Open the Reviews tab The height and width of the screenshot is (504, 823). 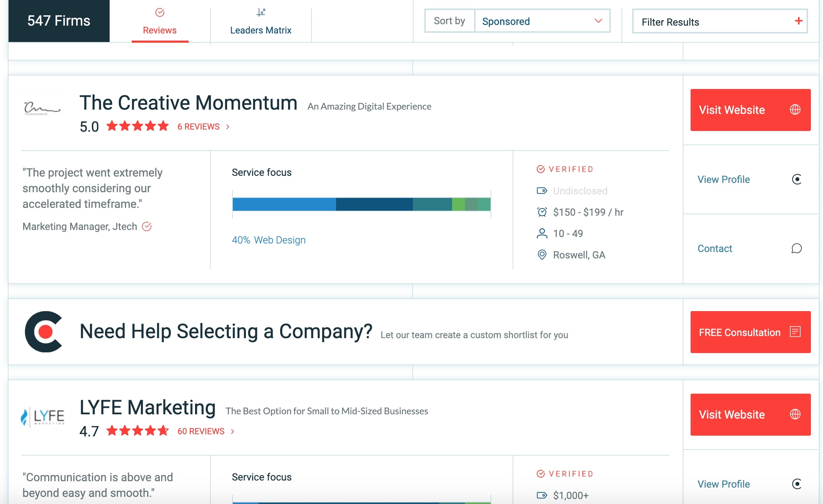160,21
